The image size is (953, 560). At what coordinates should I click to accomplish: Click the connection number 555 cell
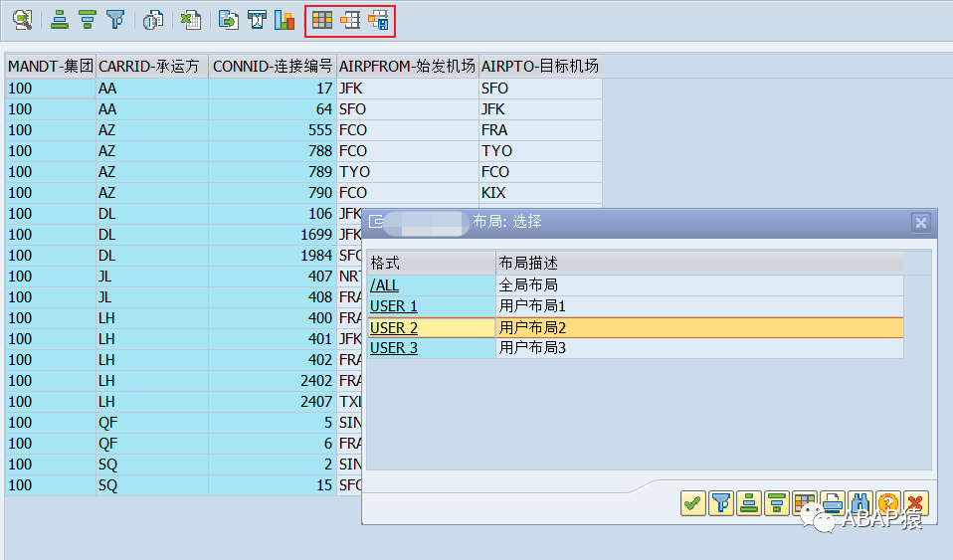[273, 130]
